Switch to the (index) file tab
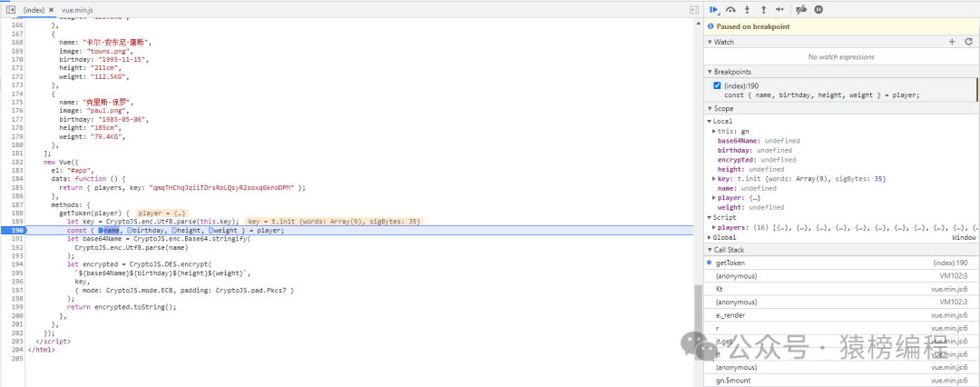 34,10
